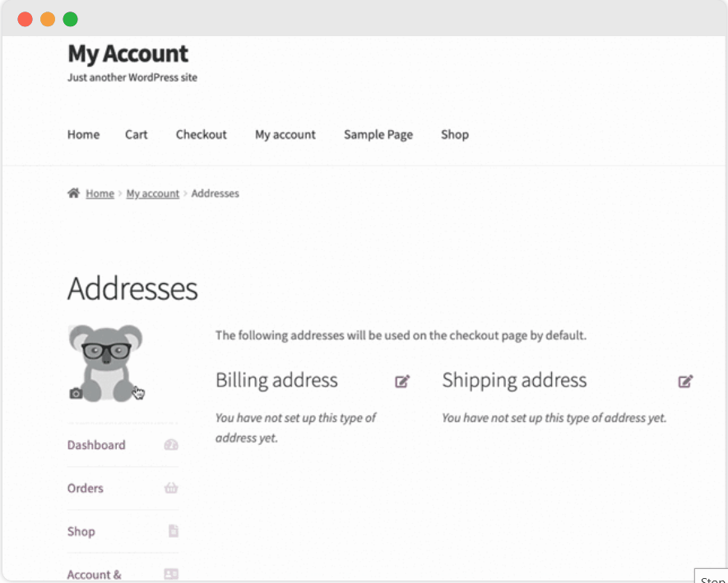Open Dashboard from the account sidebar
Image resolution: width=728 pixels, height=583 pixels.
(95, 444)
